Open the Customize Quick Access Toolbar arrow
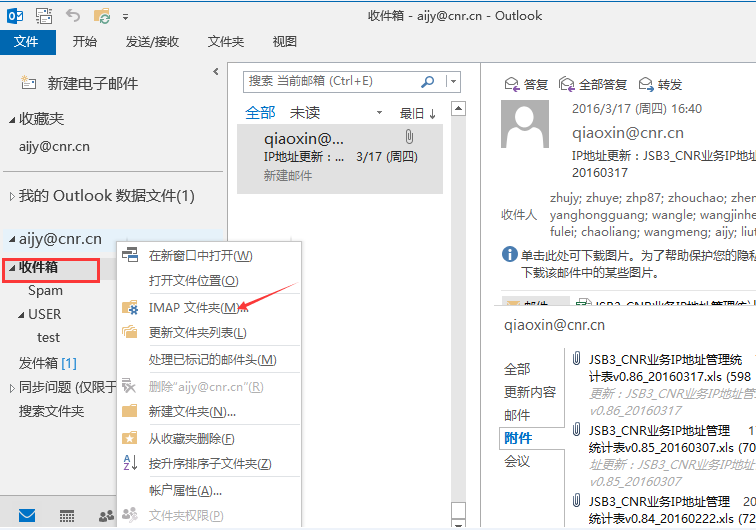Screen dimensions: 756x530 pyautogui.click(x=125, y=17)
